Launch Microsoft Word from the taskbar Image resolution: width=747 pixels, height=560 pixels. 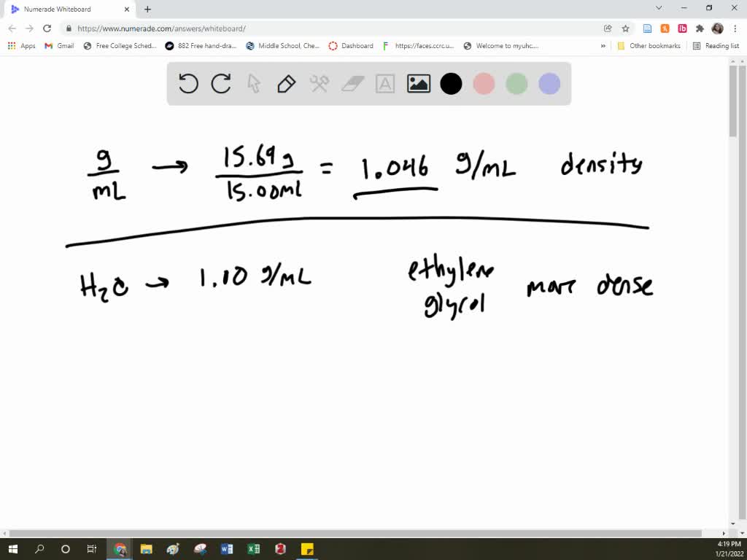[226, 548]
